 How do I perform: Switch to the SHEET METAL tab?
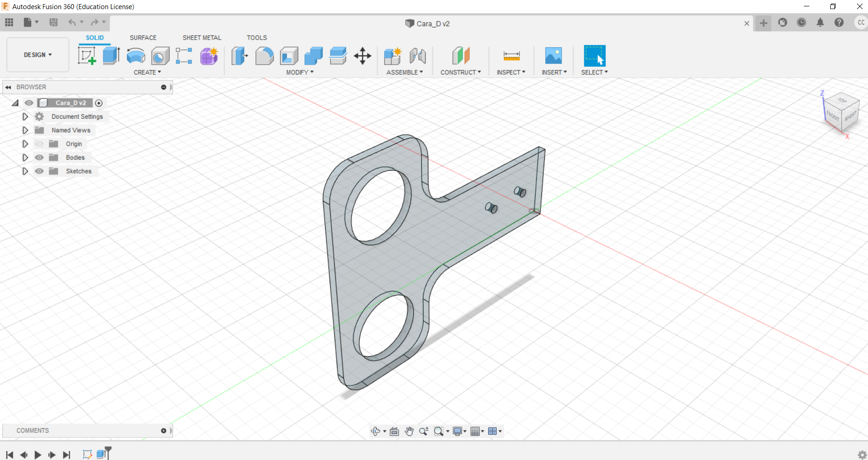tap(202, 38)
